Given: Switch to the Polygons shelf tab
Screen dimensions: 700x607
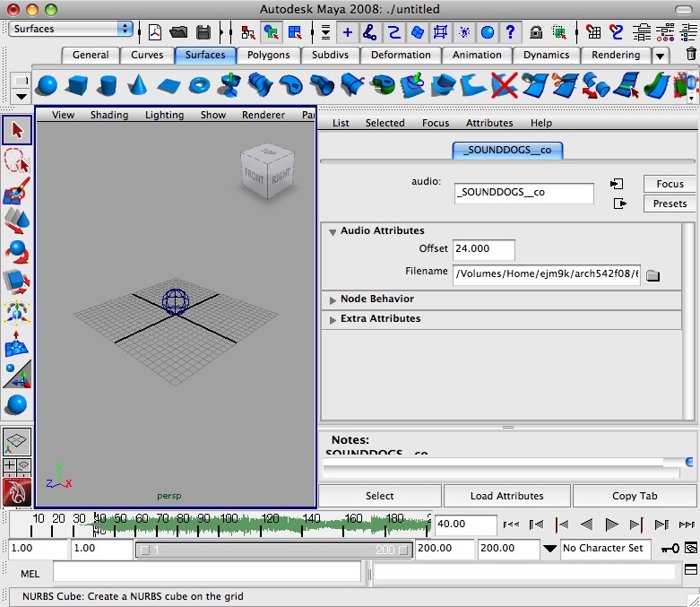Looking at the screenshot, I should (x=268, y=55).
